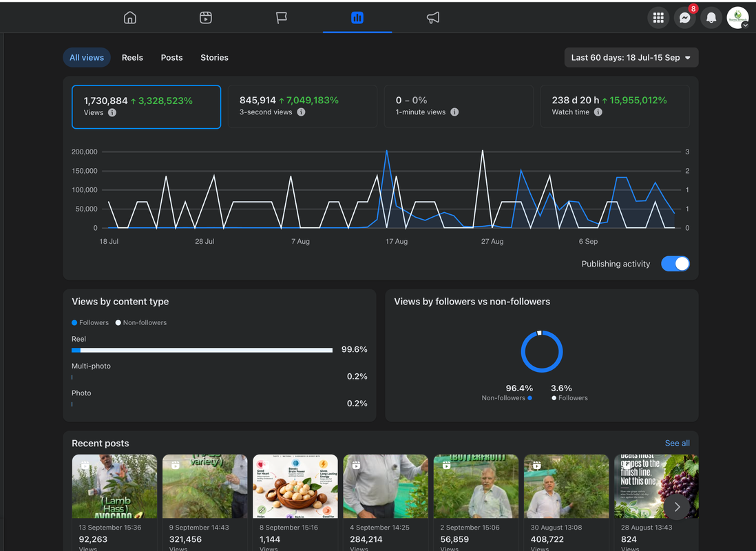Click the 321,456 views count
The height and width of the screenshot is (551, 756).
tap(185, 539)
